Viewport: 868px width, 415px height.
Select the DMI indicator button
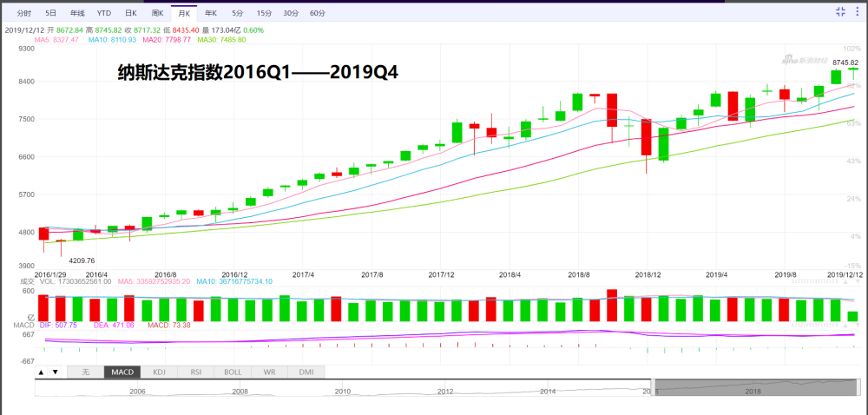[x=306, y=372]
